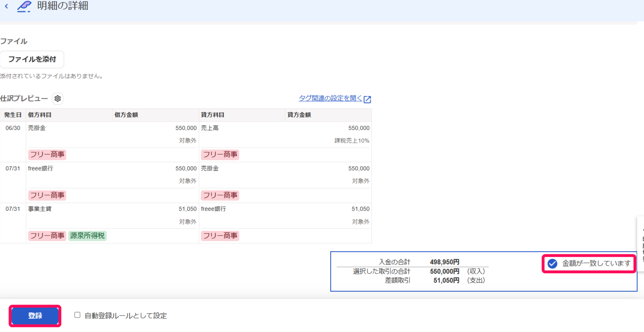Image resolution: width=644 pixels, height=332 pixels.
Task: Click the 売上高 credit account cell
Action: (x=210, y=128)
